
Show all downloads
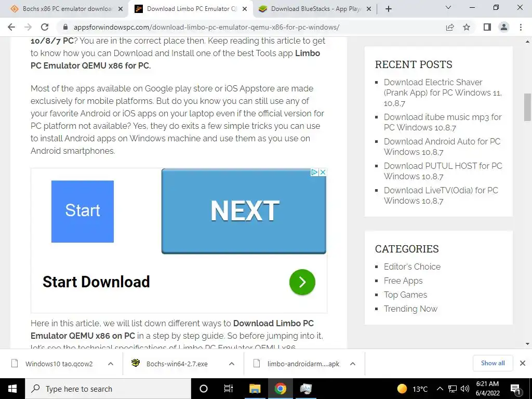coord(493,363)
